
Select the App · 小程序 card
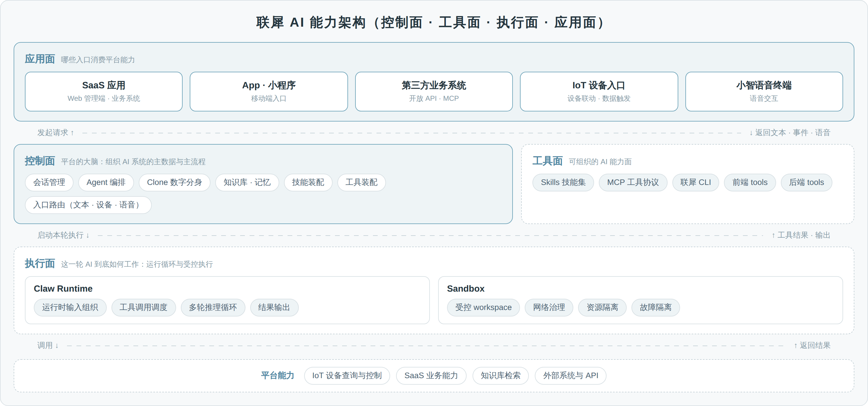pyautogui.click(x=269, y=91)
